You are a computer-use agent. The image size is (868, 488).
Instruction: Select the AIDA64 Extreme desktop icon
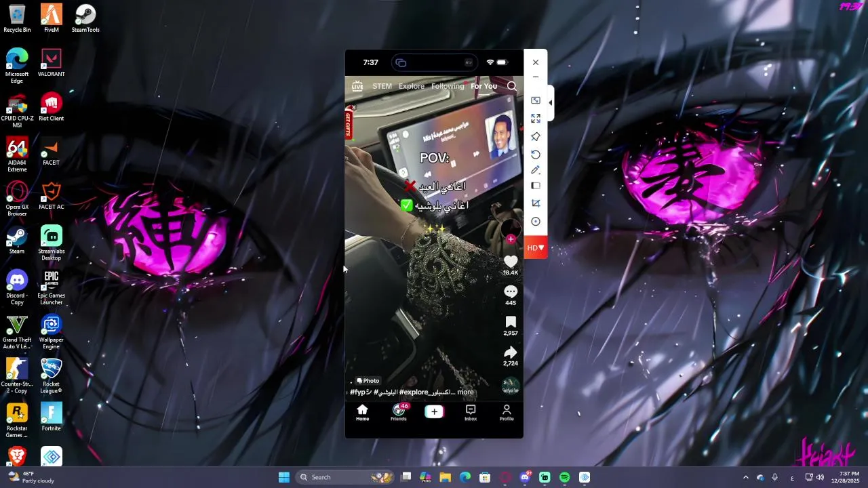coord(17,155)
